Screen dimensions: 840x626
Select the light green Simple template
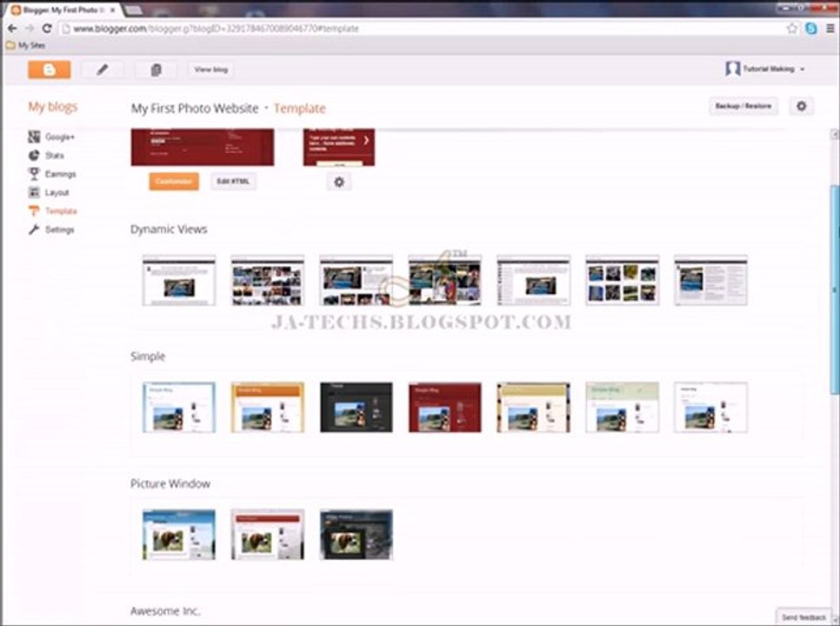click(622, 408)
